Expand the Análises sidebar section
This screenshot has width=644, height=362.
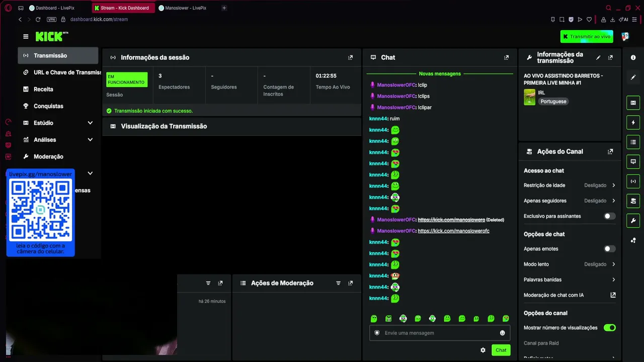tap(90, 140)
